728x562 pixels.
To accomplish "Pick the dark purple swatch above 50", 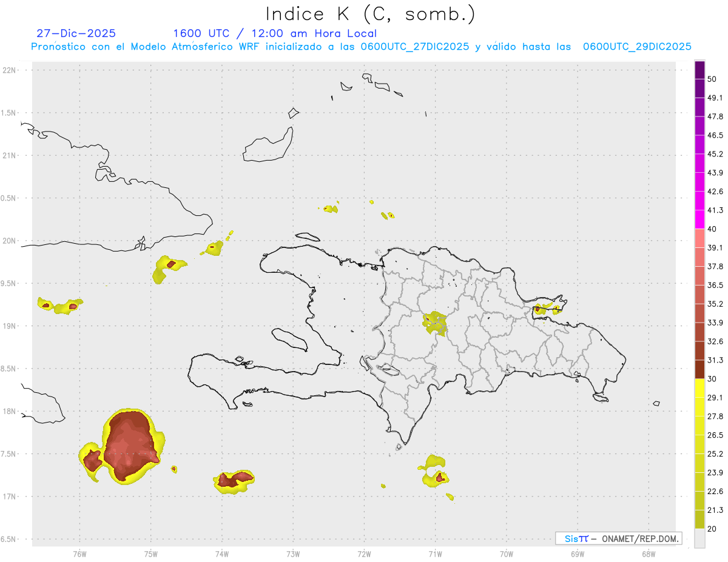I will pyautogui.click(x=699, y=70).
